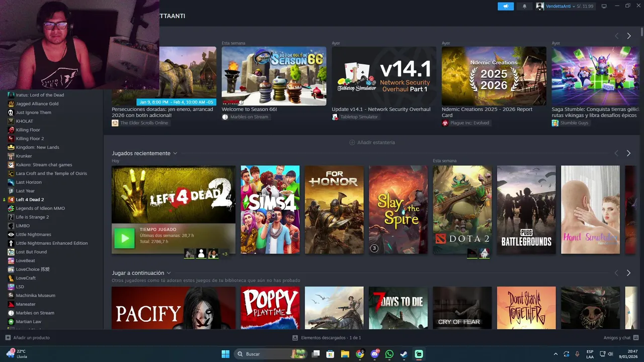Open the Slay the Spire cover
644x362 pixels.
coord(398,210)
